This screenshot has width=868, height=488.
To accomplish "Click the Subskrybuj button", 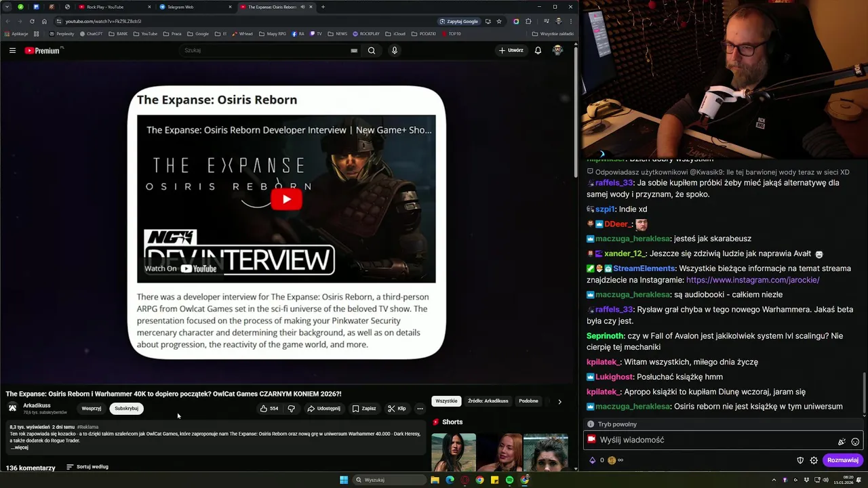I will [x=126, y=409].
